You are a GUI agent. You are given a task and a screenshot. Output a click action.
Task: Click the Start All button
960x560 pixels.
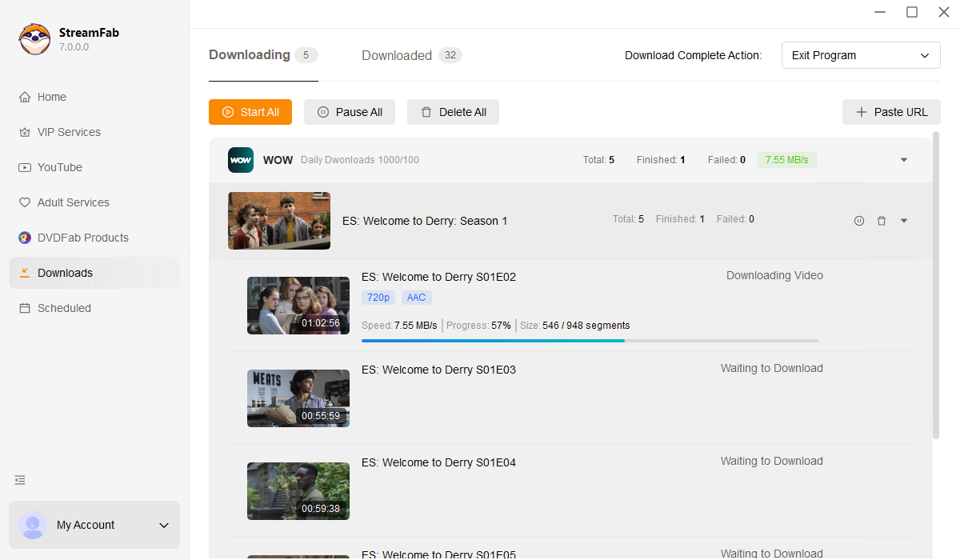(250, 112)
